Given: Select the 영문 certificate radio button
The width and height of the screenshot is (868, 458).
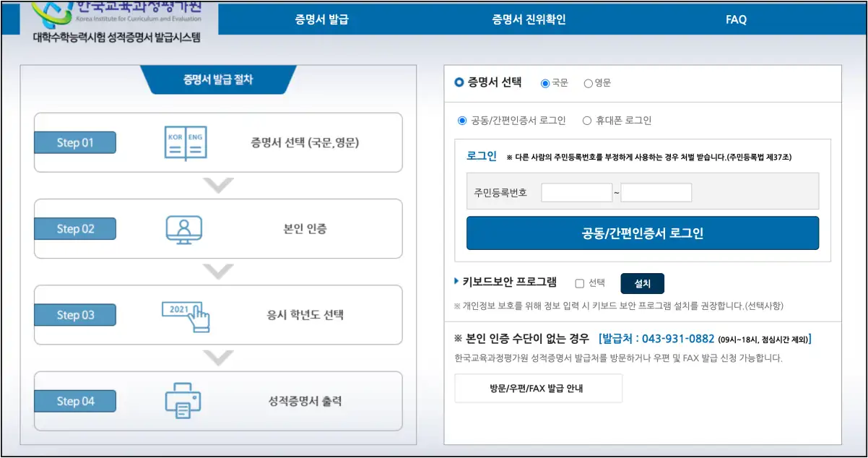Looking at the screenshot, I should pos(588,83).
